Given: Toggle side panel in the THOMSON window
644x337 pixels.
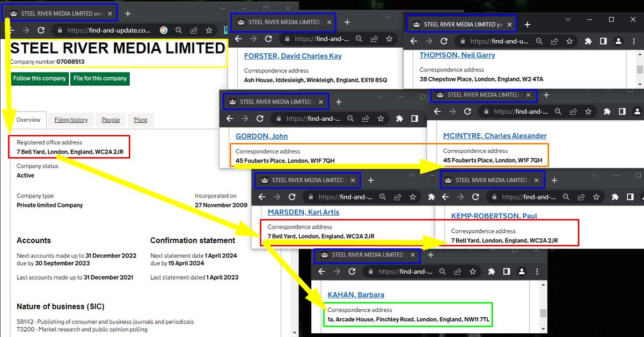Looking at the screenshot, I should 603,41.
